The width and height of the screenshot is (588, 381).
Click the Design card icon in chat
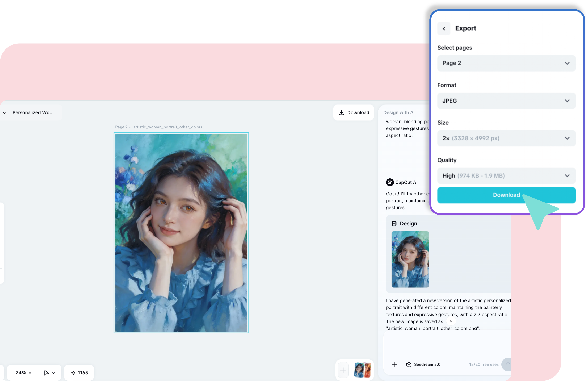394,224
